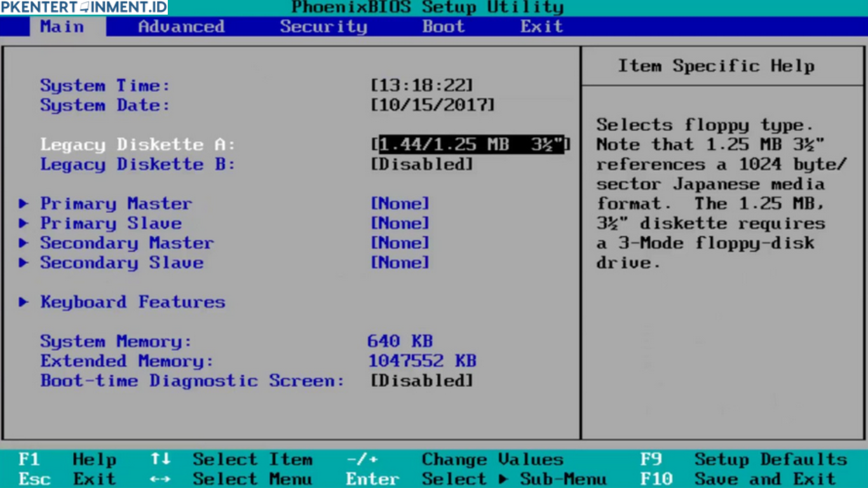The width and height of the screenshot is (868, 488).
Task: Expand Keyboard Features sub-menu arrow
Action: click(24, 302)
